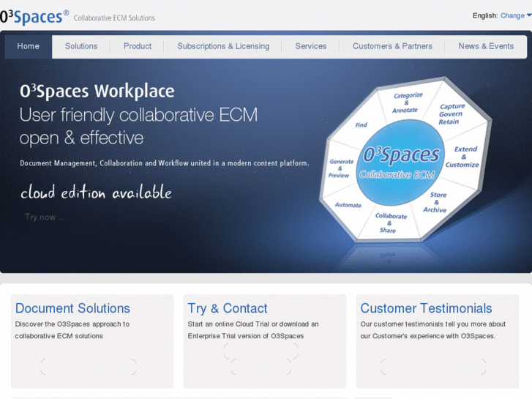532x399 pixels.
Task: Click the O3Spaces logo in the header
Action: tap(34, 17)
